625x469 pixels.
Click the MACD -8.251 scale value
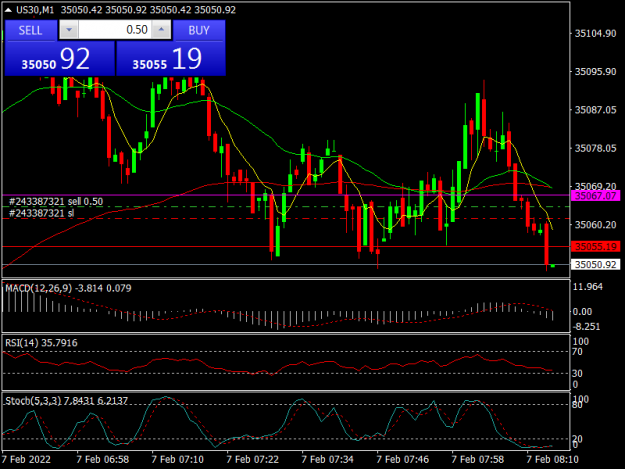[586, 327]
